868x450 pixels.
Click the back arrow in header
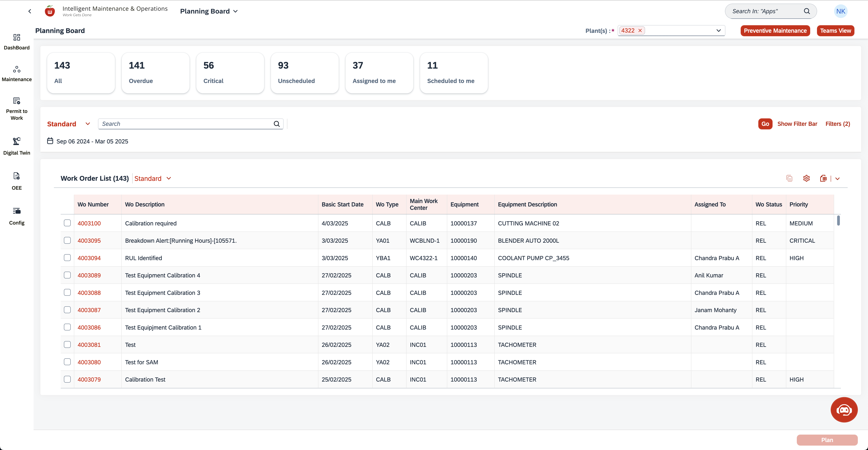point(30,11)
